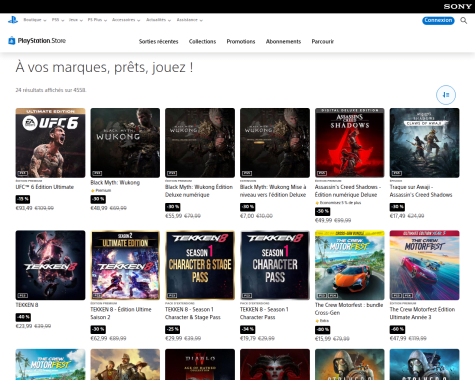Click The Crew Motorfest Édition Ultimate Année 3 title
Screen dimensions: 475x380
pyautogui.click(x=422, y=313)
